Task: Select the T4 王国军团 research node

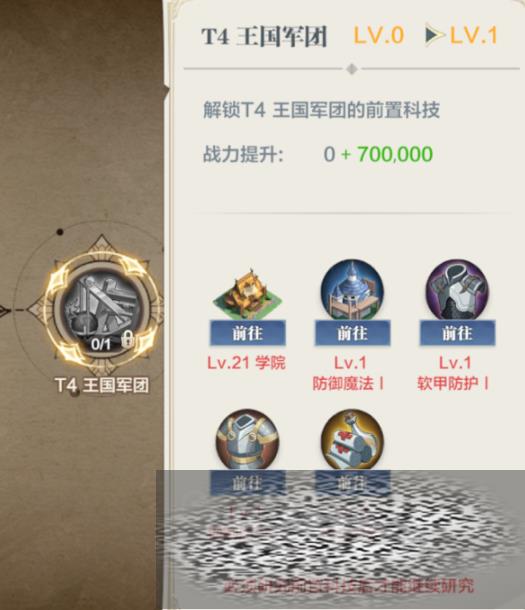Action: pos(102,310)
